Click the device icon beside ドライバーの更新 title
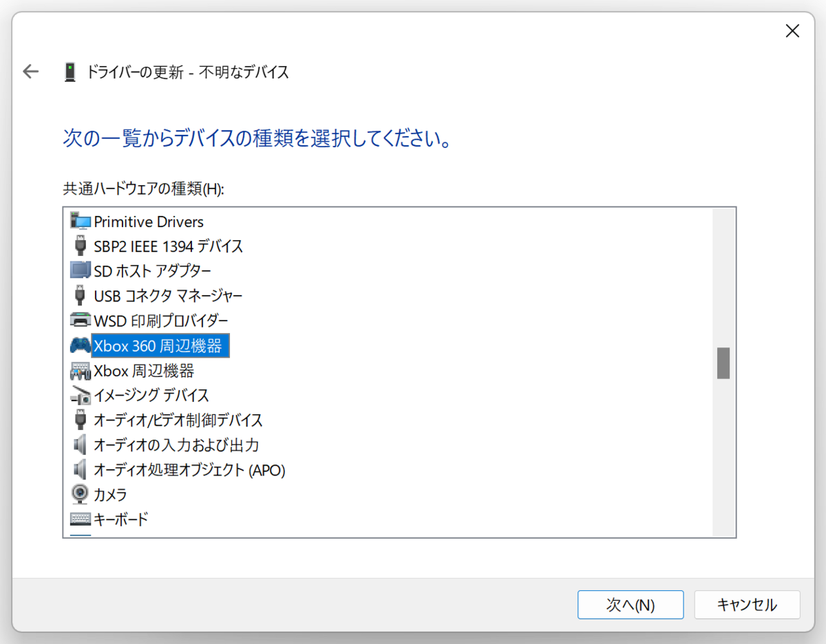Viewport: 826px width, 644px height. coord(70,72)
